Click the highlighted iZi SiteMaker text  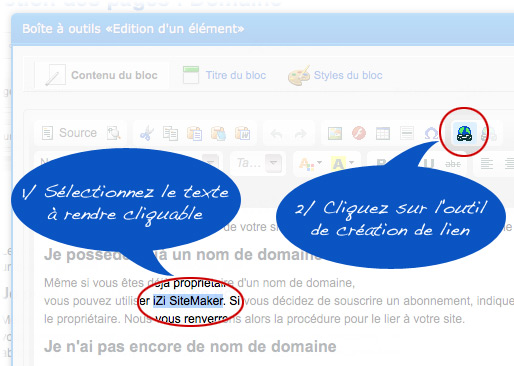point(188,301)
